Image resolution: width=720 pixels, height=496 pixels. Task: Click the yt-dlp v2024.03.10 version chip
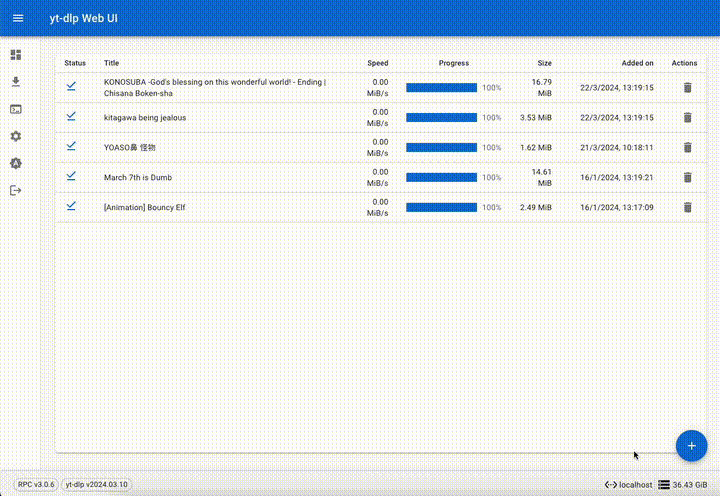[x=97, y=485]
